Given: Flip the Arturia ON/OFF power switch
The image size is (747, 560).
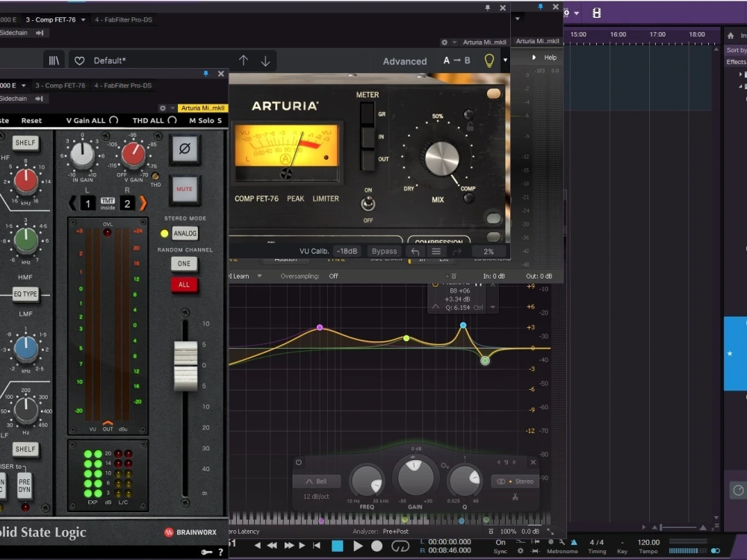Looking at the screenshot, I should pos(368,205).
